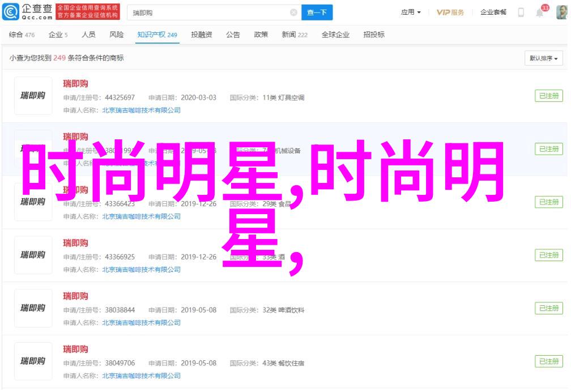Image resolution: width=571 pixels, height=392 pixels.
Task: Open the user avatar menu
Action: [x=561, y=12]
